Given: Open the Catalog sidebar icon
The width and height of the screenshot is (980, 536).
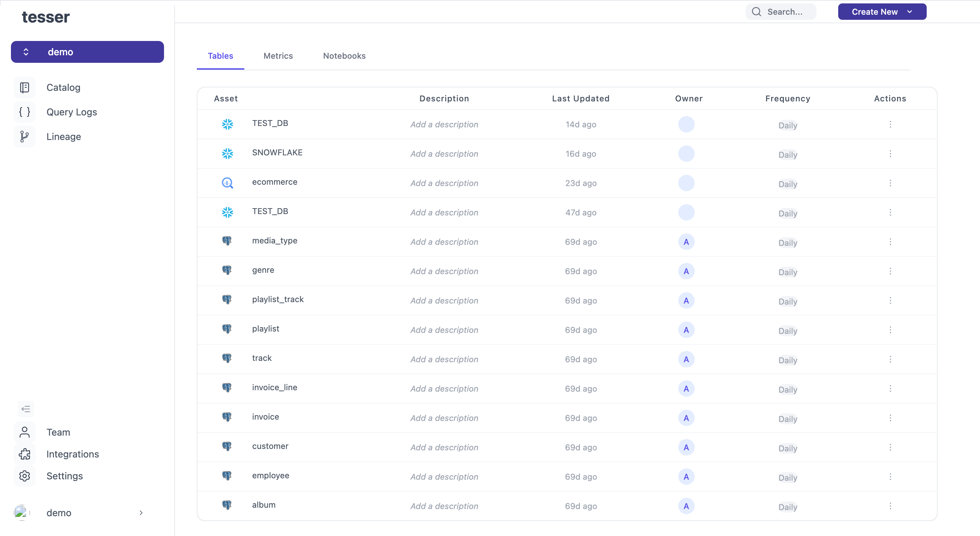Looking at the screenshot, I should coord(24,87).
